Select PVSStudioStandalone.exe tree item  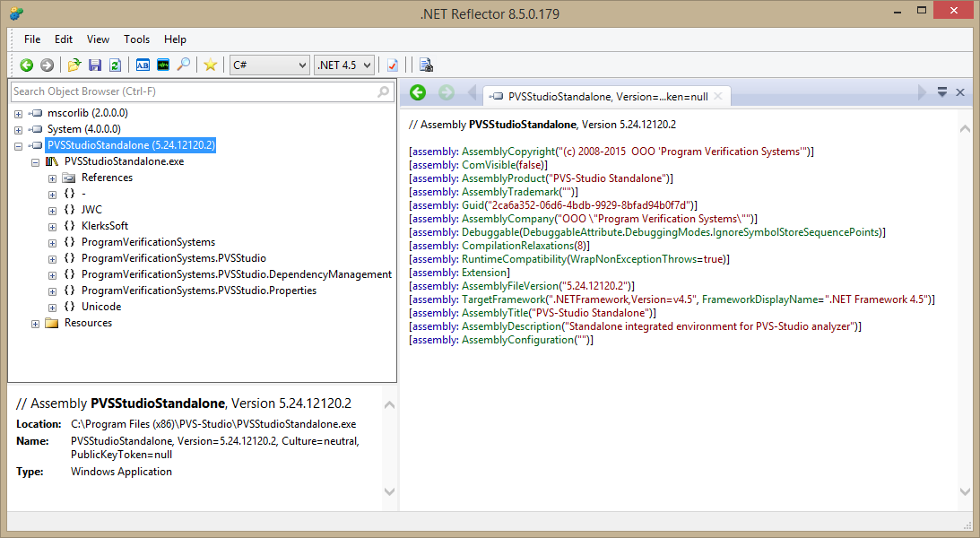(125, 161)
